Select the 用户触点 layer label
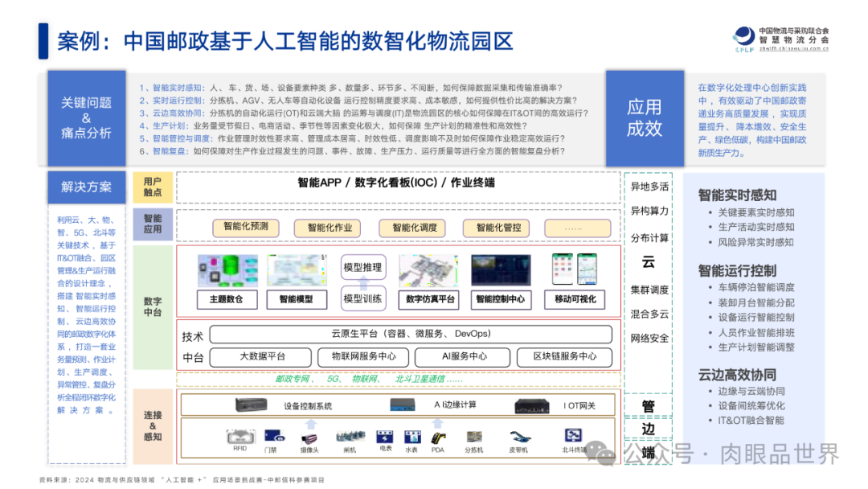Image resolution: width=868 pixels, height=489 pixels. (153, 187)
